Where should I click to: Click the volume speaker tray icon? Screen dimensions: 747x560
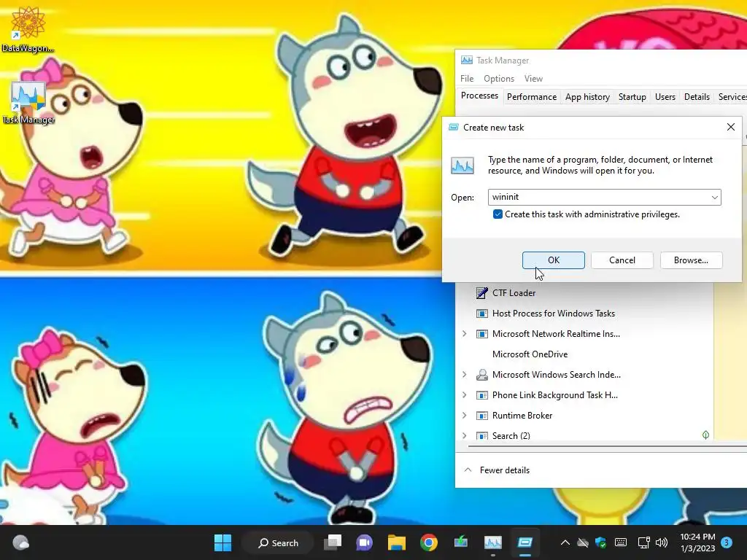pos(661,542)
